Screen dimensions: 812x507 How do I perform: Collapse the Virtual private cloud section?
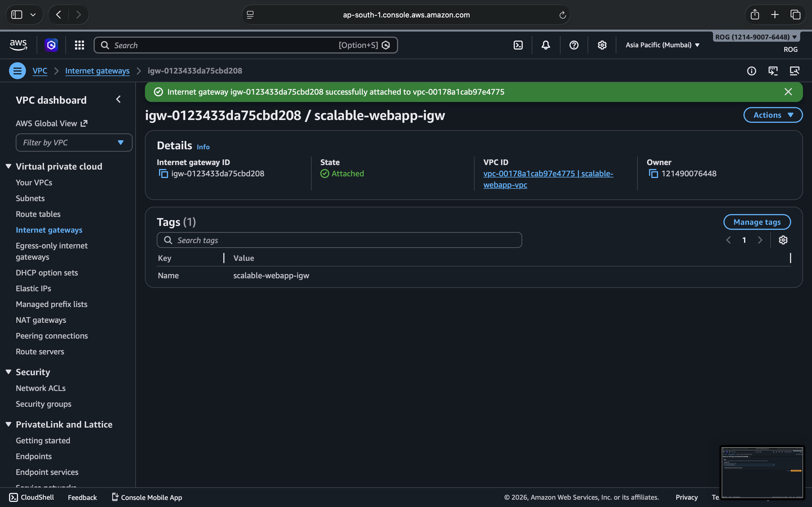coord(9,166)
